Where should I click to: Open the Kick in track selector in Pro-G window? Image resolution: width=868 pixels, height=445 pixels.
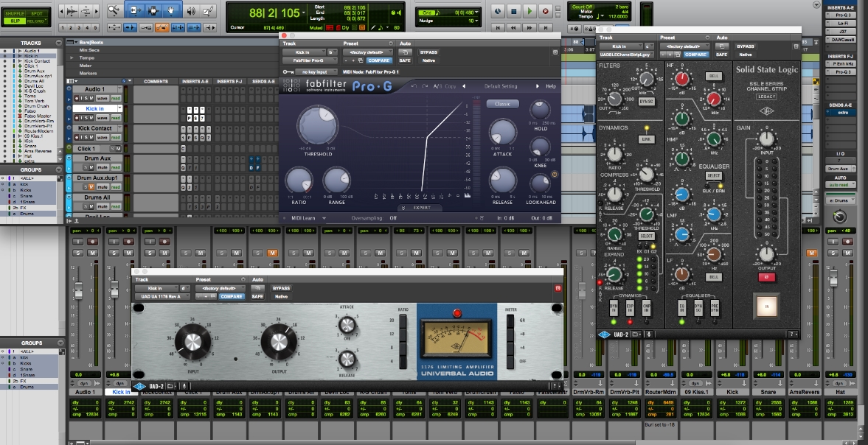click(304, 52)
